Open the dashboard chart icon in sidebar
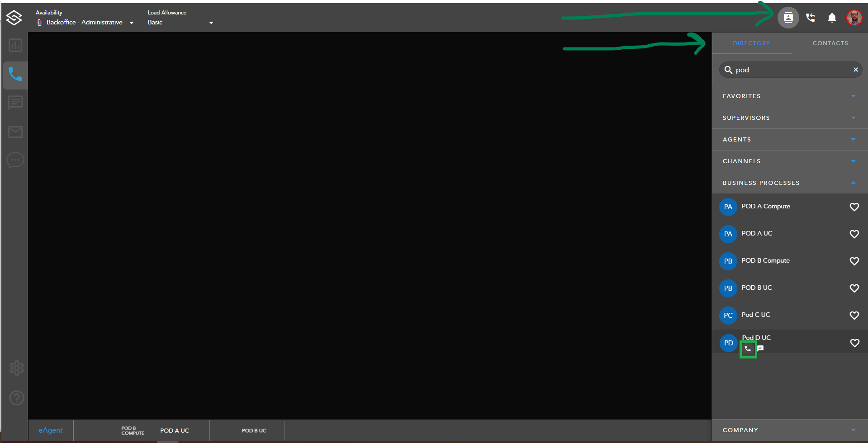The image size is (868, 443). pyautogui.click(x=15, y=45)
